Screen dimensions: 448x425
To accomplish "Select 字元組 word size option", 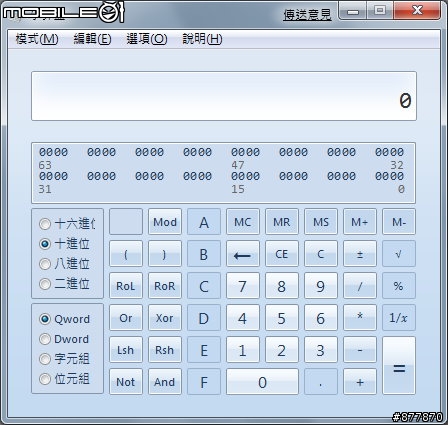I will coord(45,359).
